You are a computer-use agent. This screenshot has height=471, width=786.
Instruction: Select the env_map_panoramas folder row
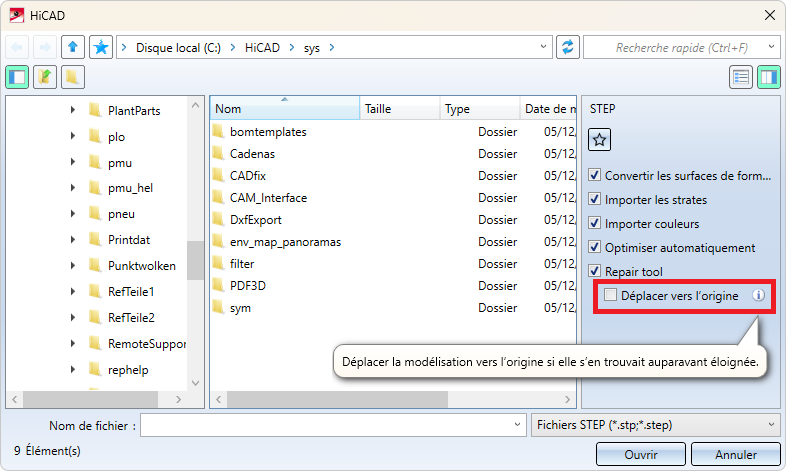click(393, 242)
